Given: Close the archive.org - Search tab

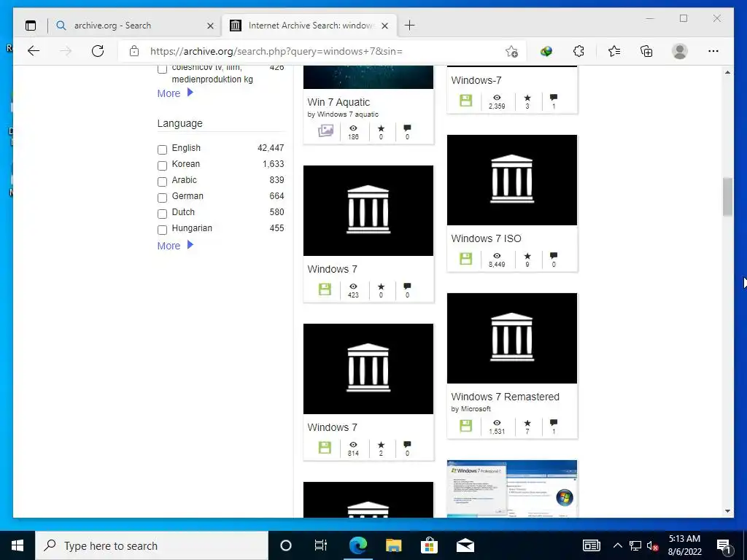Looking at the screenshot, I should tap(210, 26).
